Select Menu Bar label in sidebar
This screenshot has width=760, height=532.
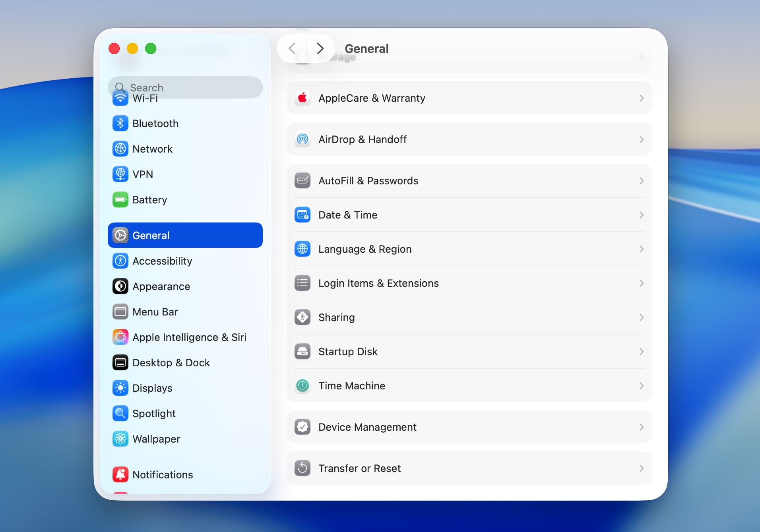(x=155, y=312)
